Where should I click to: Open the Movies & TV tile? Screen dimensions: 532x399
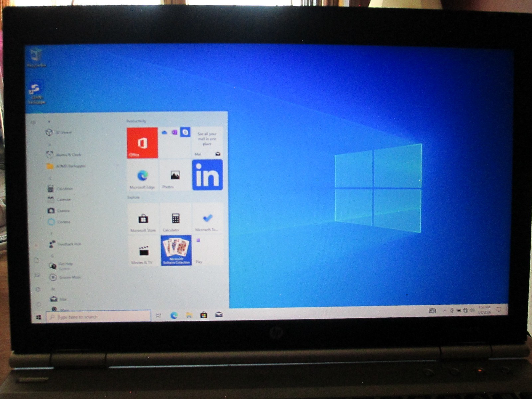tap(144, 251)
